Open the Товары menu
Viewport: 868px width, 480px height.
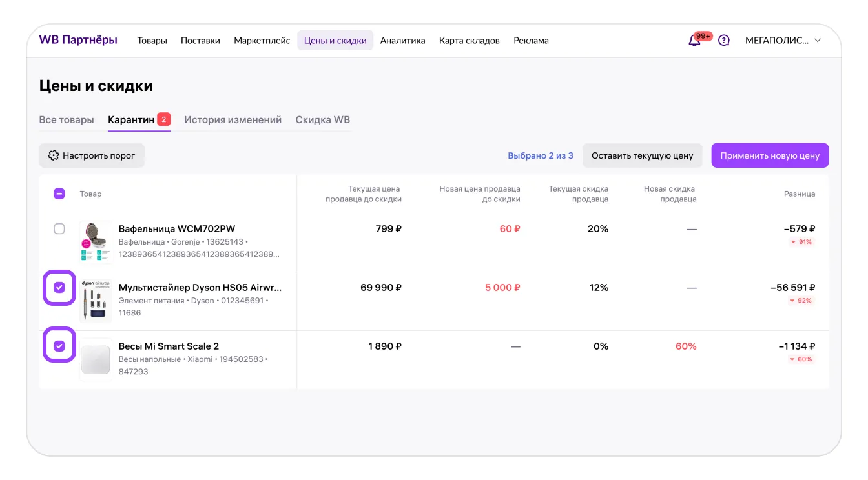pyautogui.click(x=152, y=41)
